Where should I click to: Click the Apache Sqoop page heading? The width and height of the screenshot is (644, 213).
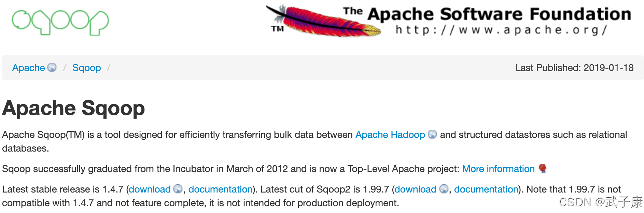tap(73, 108)
